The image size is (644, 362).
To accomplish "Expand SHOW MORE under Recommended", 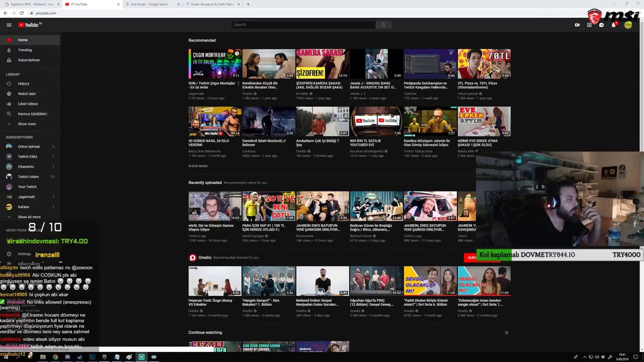I will (x=198, y=166).
